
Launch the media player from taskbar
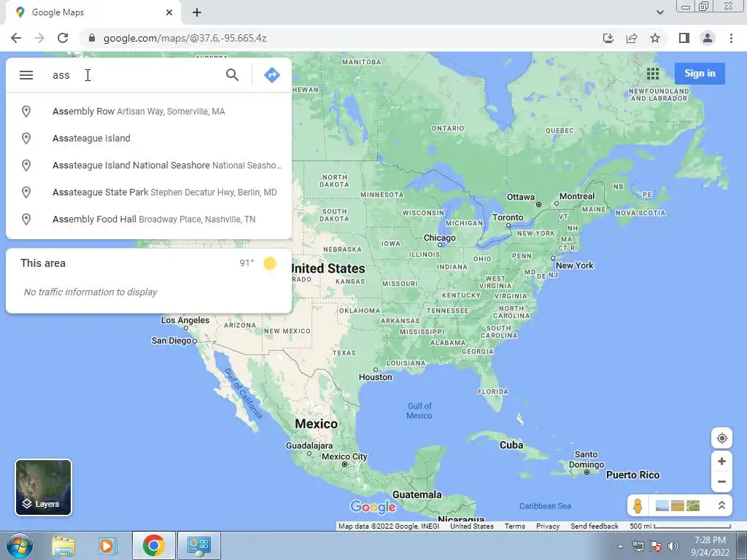[x=108, y=545]
